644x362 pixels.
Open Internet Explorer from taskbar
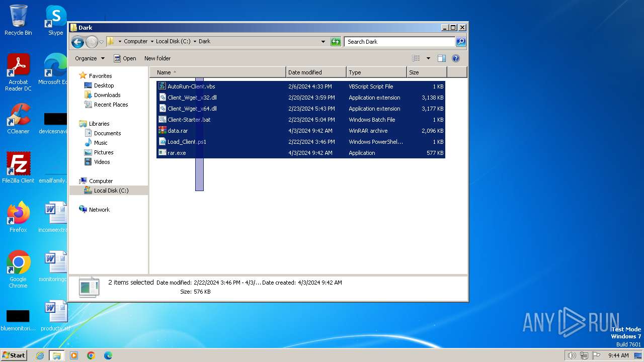tap(40, 355)
